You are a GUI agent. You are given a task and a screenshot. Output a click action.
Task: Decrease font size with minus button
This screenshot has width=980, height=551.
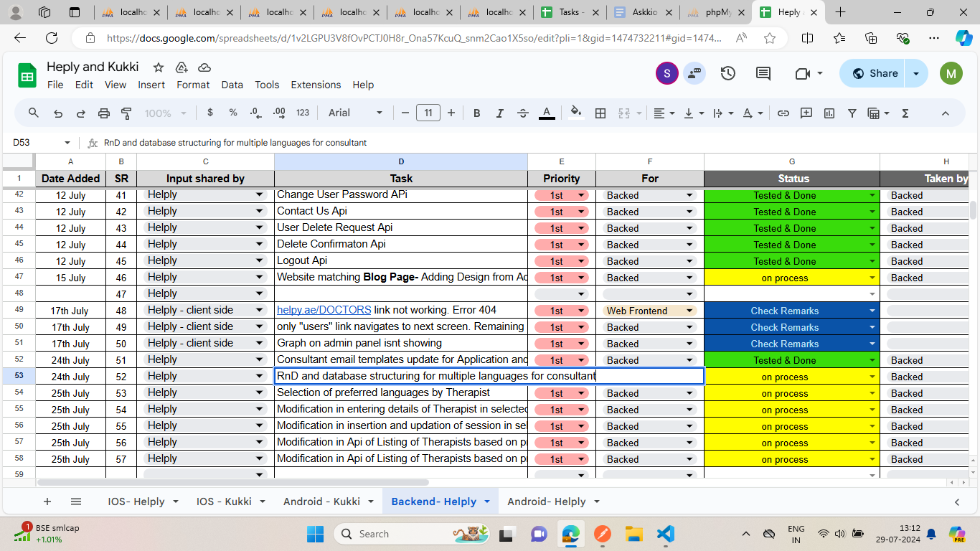[405, 113]
